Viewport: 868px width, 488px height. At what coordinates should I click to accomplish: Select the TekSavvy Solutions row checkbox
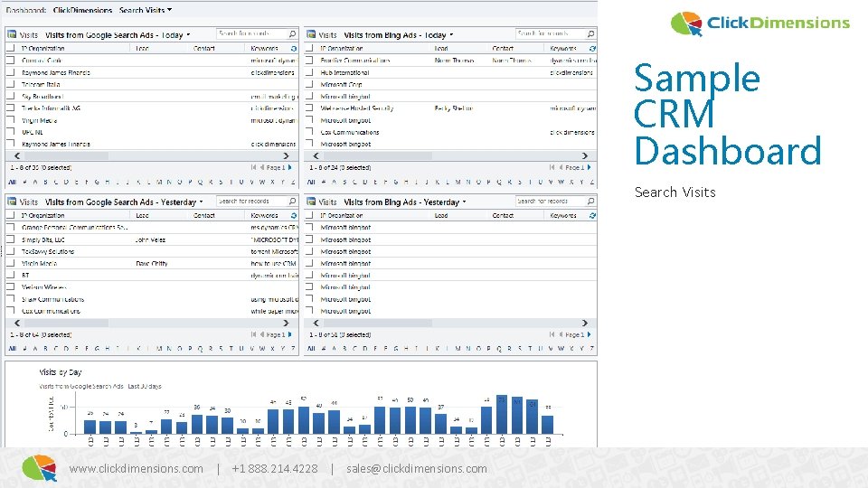[10, 251]
